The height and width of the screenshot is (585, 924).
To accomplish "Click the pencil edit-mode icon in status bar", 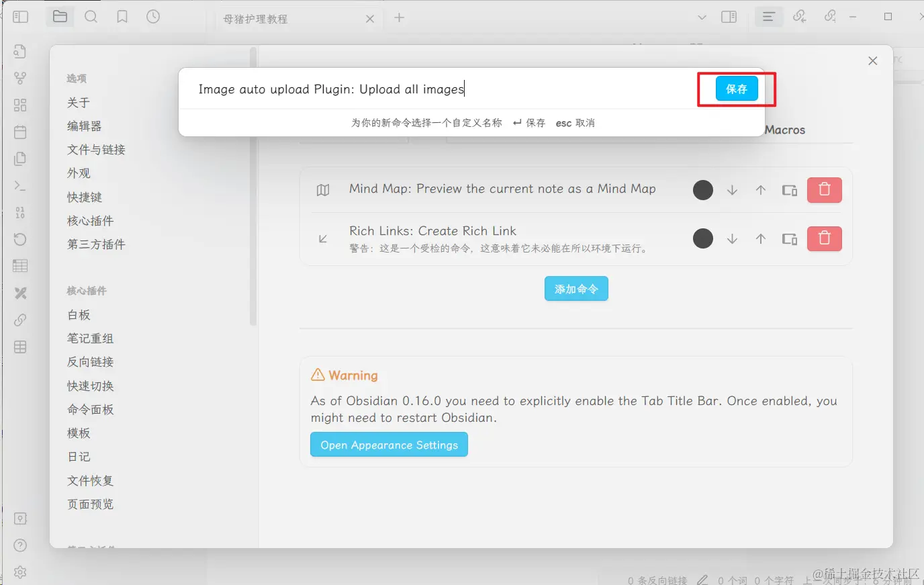I will coord(702,580).
